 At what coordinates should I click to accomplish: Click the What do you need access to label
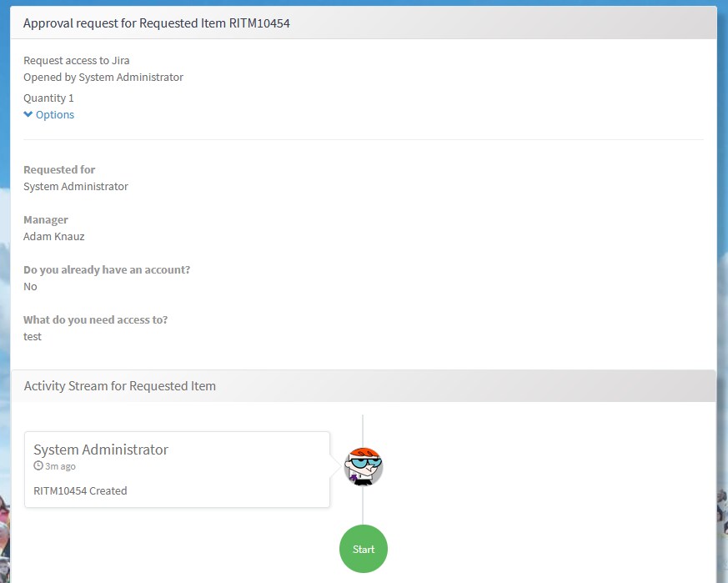point(95,319)
